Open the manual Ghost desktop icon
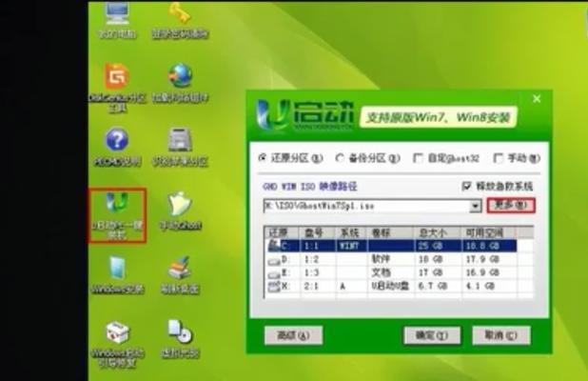This screenshot has width=588, height=381. click(180, 211)
